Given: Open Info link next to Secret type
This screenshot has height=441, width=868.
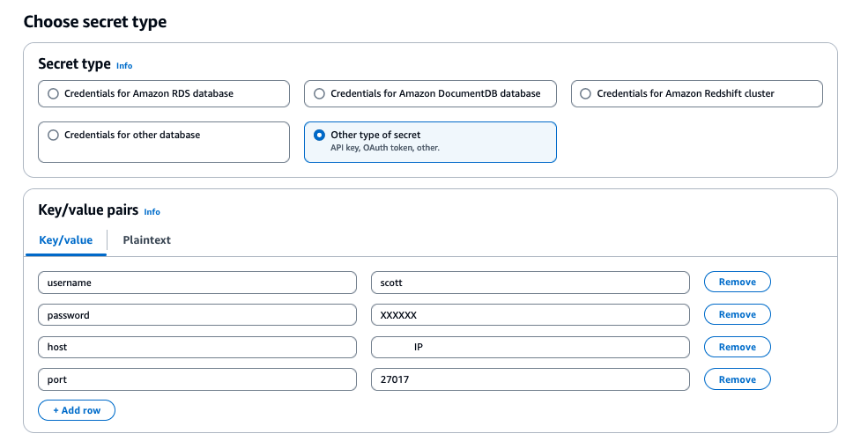Looking at the screenshot, I should tap(124, 66).
